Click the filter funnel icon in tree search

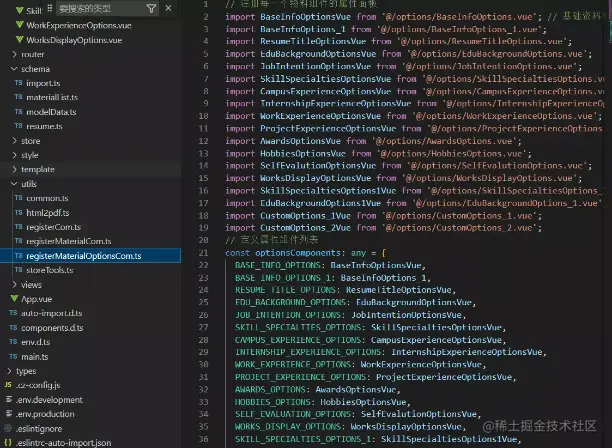(151, 8)
